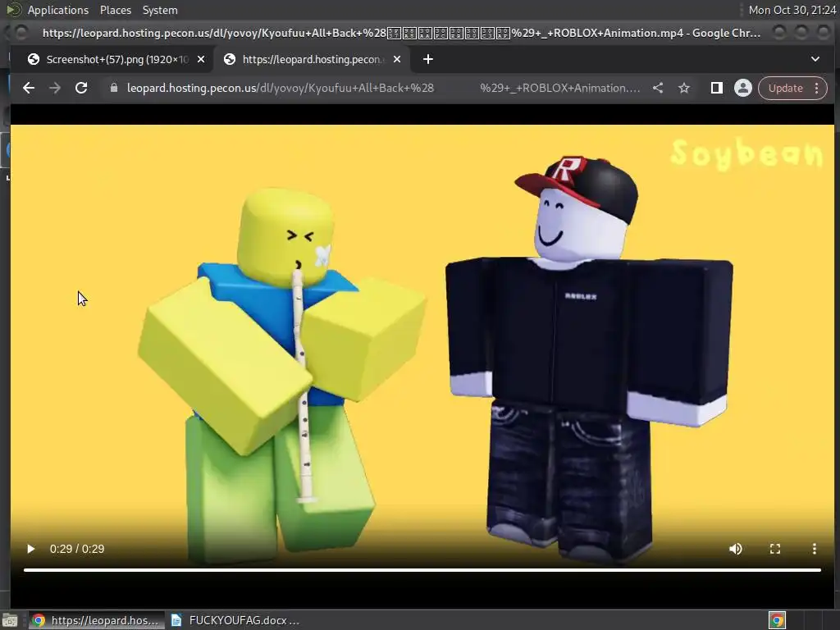Image resolution: width=840 pixels, height=630 pixels.
Task: Click the video time 0:29 / 0:29
Action: pyautogui.click(x=77, y=549)
